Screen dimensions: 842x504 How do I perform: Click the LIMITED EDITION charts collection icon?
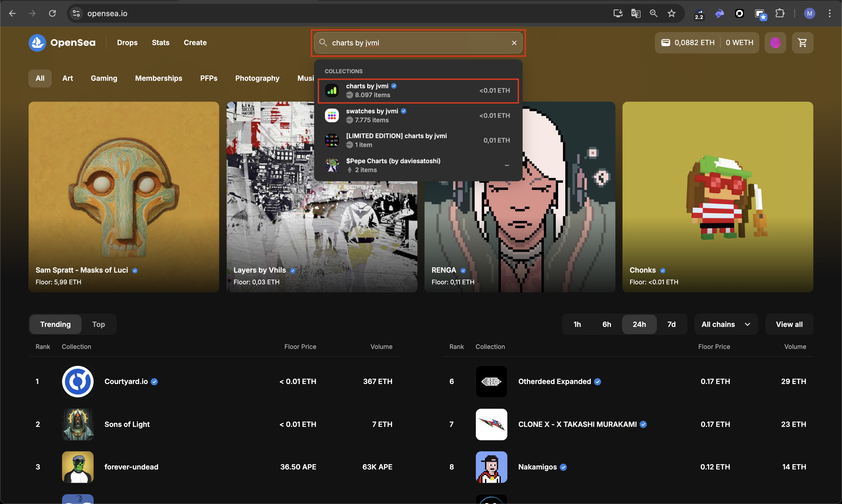click(332, 140)
